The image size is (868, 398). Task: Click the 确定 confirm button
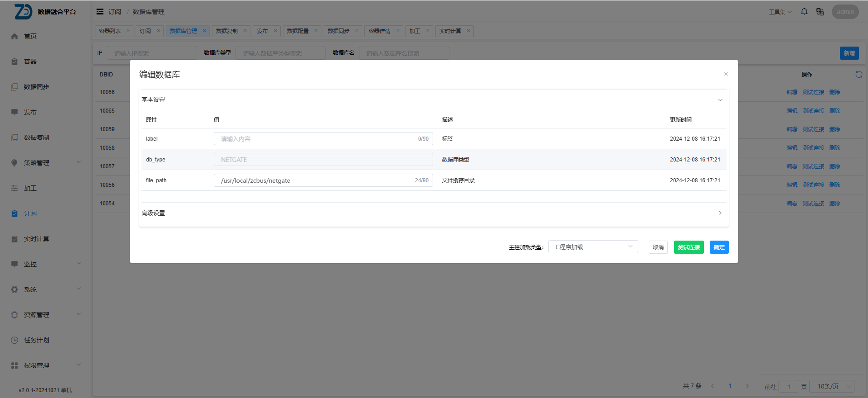719,247
